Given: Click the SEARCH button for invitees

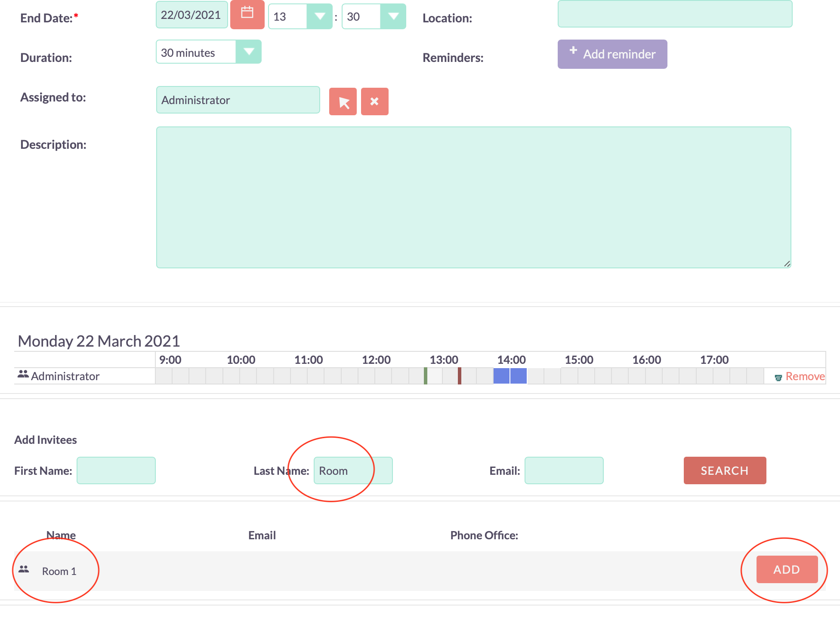Looking at the screenshot, I should pyautogui.click(x=725, y=470).
